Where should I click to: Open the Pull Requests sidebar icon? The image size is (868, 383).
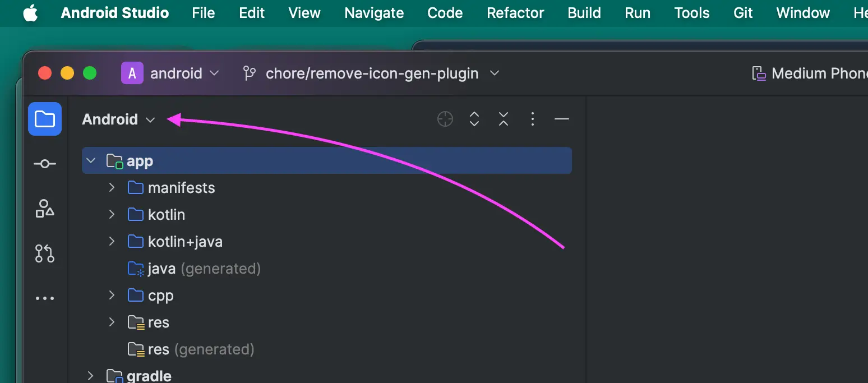point(45,253)
